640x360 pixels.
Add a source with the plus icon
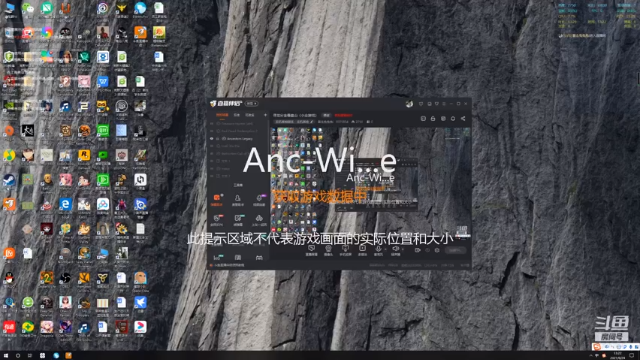[x=265, y=115]
